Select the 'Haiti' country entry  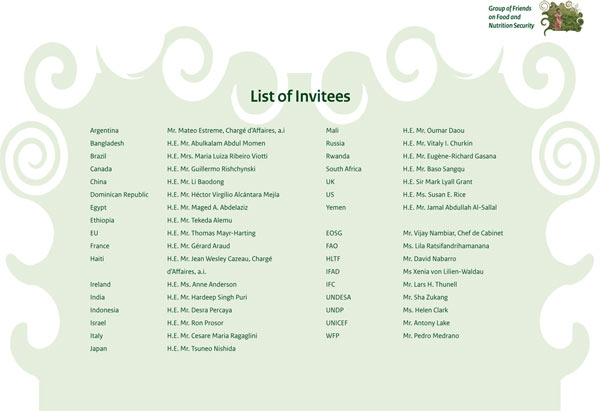[x=97, y=259]
